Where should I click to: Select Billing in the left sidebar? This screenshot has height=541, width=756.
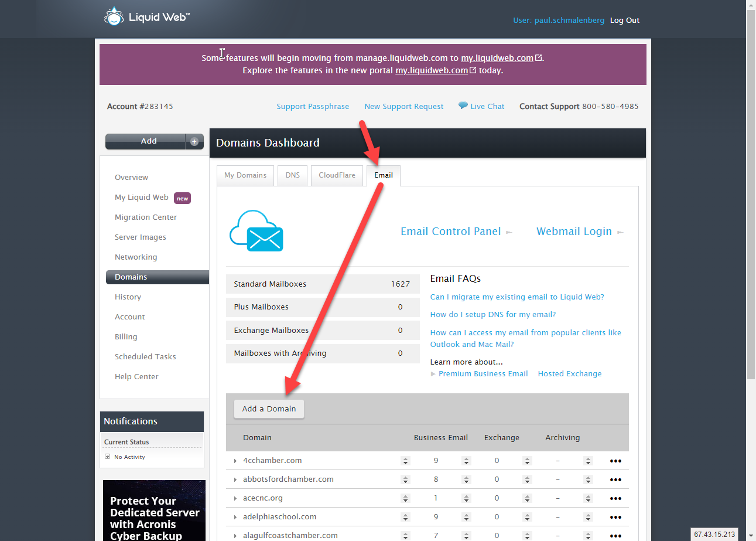pyautogui.click(x=126, y=336)
